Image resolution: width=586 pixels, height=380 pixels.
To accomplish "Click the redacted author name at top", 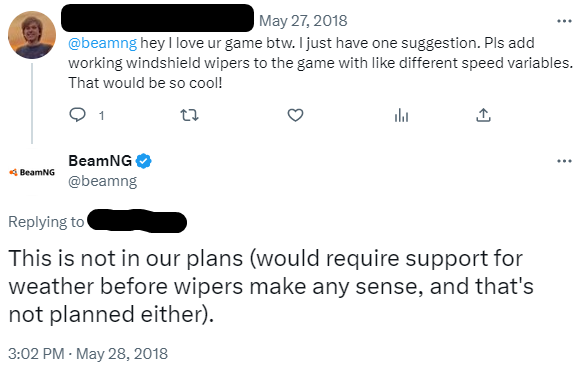I will pos(157,18).
